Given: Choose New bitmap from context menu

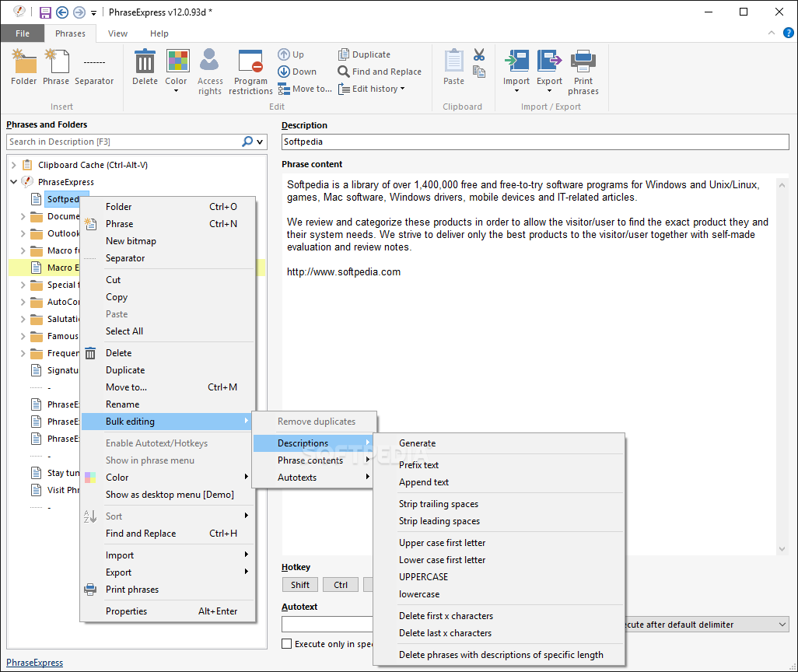Looking at the screenshot, I should pyautogui.click(x=168, y=241).
